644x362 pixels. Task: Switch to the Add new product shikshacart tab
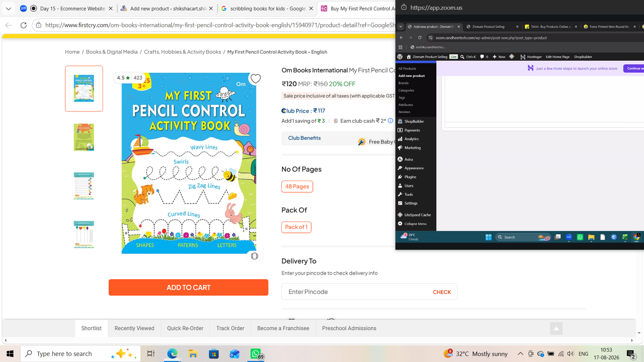coord(168,8)
